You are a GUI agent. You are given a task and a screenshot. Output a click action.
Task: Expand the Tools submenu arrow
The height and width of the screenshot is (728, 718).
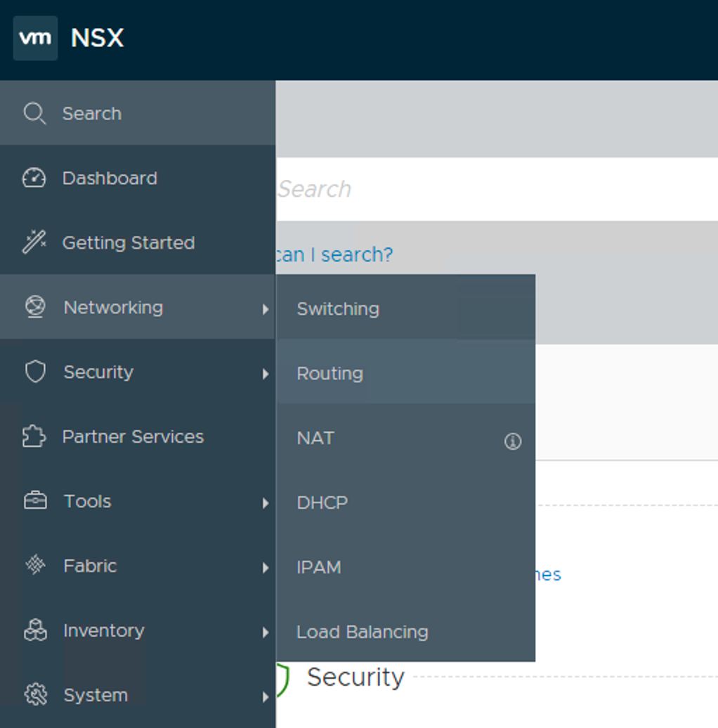[x=265, y=503]
